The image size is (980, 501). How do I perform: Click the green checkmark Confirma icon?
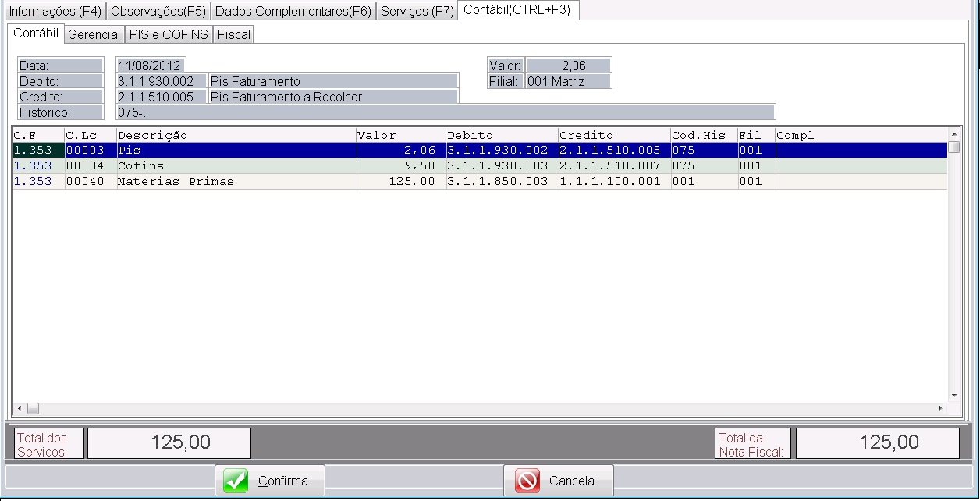[236, 481]
